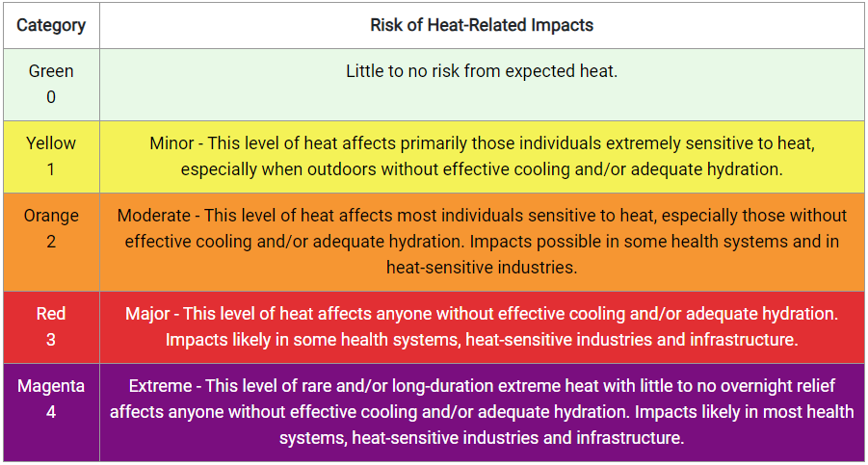Select the Red 3 category cell
The height and width of the screenshot is (465, 868).
(x=51, y=326)
